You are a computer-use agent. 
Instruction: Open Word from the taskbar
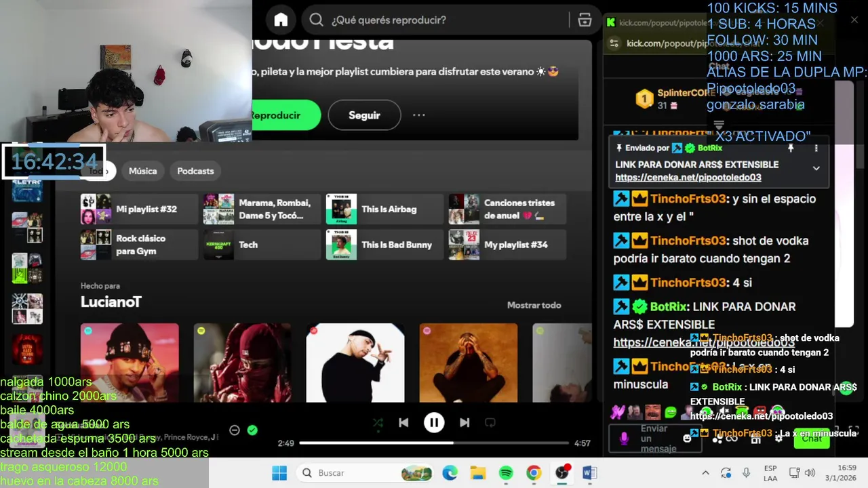click(590, 473)
